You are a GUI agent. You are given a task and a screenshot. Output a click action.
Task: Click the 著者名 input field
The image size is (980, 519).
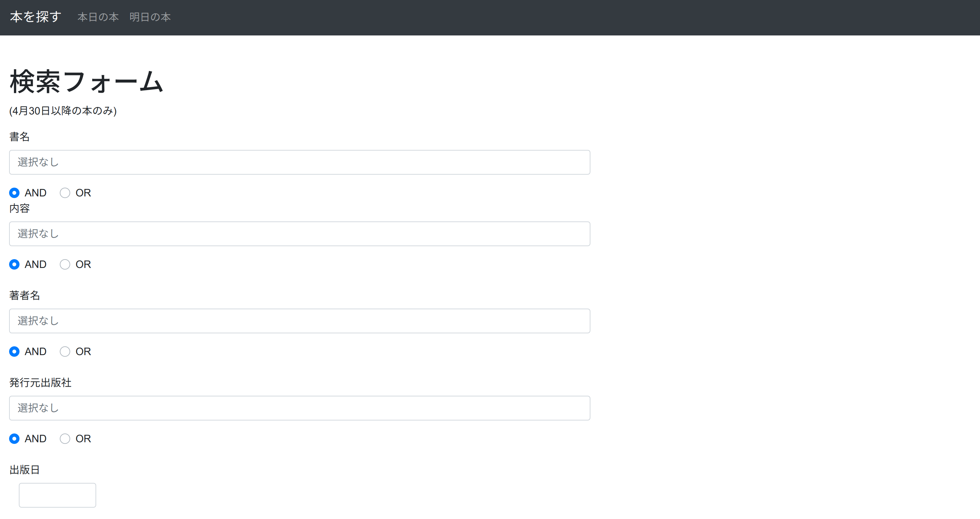tap(299, 321)
